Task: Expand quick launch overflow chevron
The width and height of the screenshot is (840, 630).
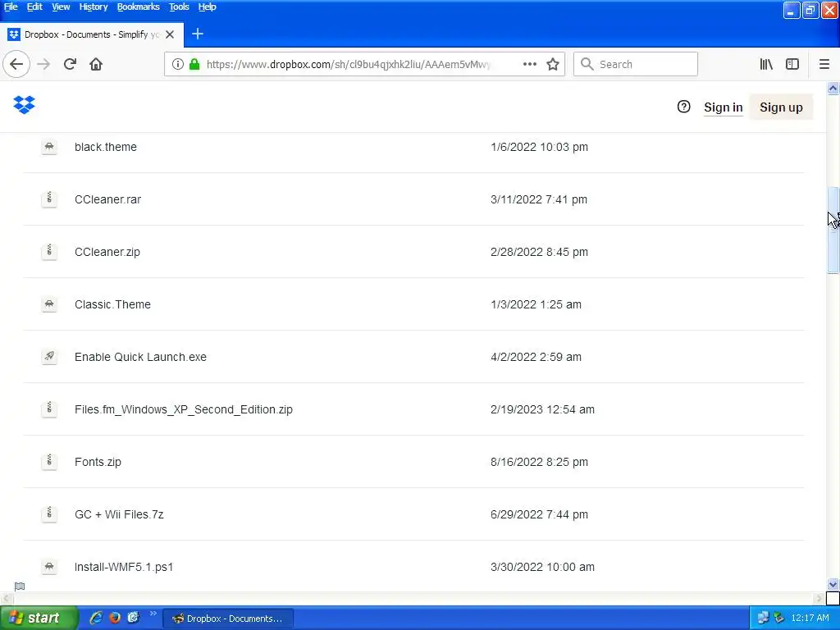Action: 153,614
